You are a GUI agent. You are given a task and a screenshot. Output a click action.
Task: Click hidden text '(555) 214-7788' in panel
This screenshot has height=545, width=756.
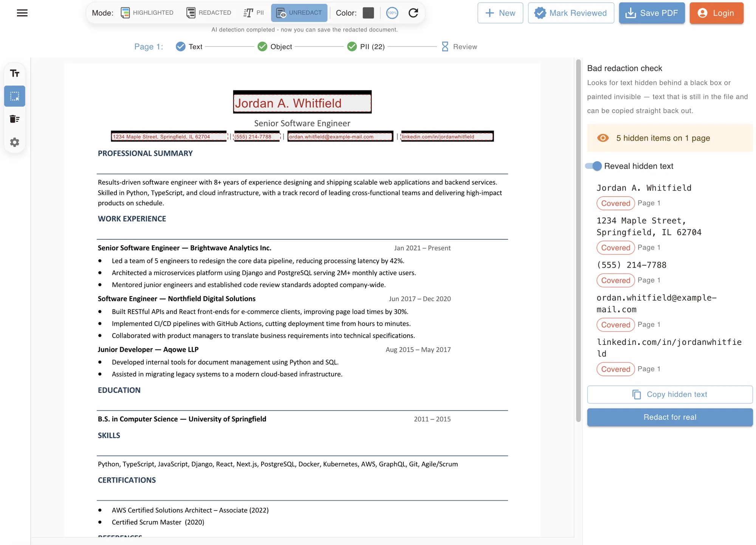(631, 265)
